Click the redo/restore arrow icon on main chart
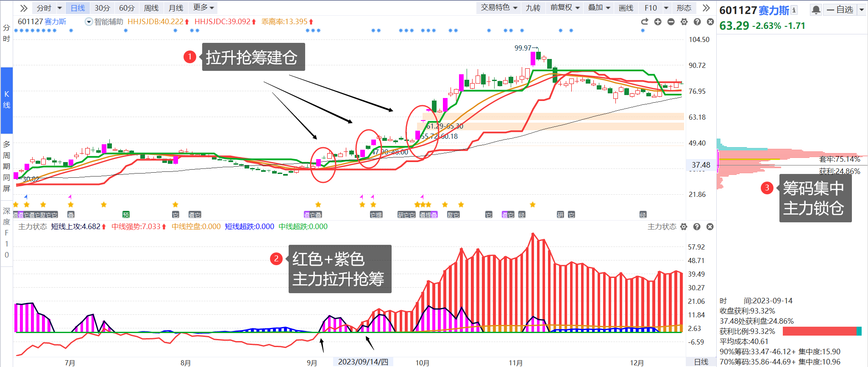 tap(645, 22)
